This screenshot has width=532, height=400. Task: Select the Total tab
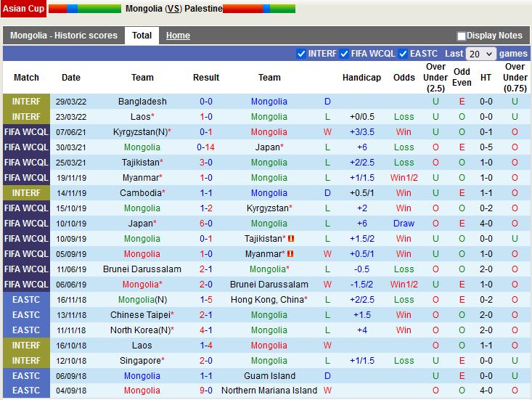tap(142, 36)
